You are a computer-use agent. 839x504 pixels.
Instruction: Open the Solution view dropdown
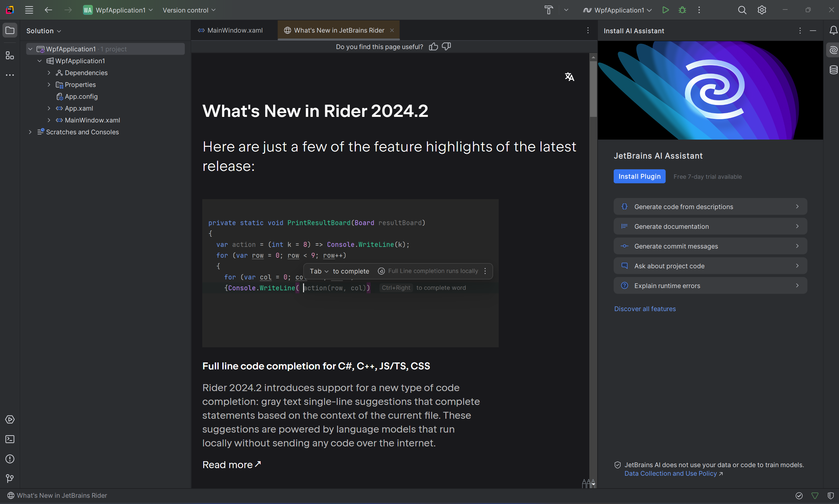pos(43,31)
